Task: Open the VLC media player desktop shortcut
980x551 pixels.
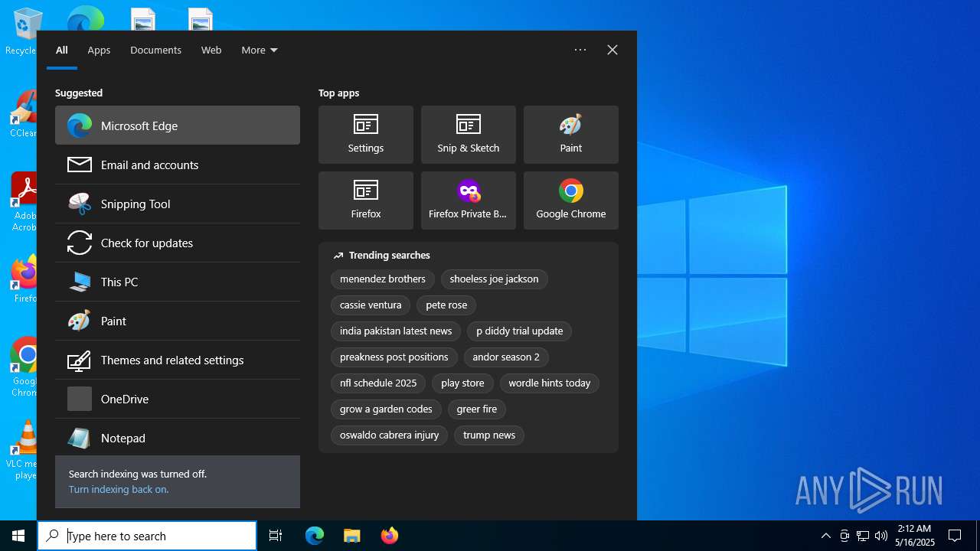Action: (26, 450)
